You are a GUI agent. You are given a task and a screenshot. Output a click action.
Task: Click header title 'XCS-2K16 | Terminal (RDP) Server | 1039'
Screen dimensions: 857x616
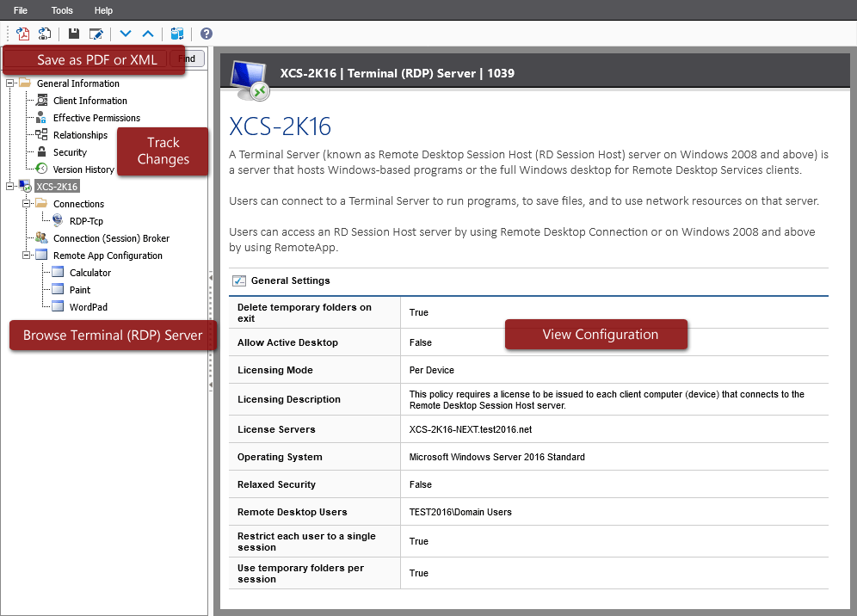pyautogui.click(x=398, y=73)
